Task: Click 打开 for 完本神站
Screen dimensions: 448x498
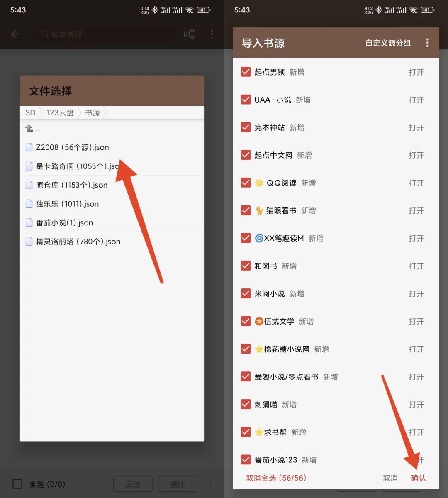Action: tap(416, 127)
